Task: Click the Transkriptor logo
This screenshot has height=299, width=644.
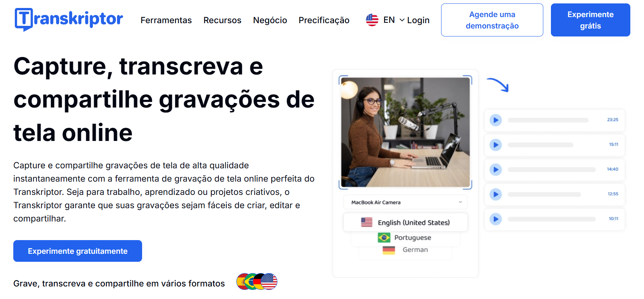Action: [x=69, y=19]
